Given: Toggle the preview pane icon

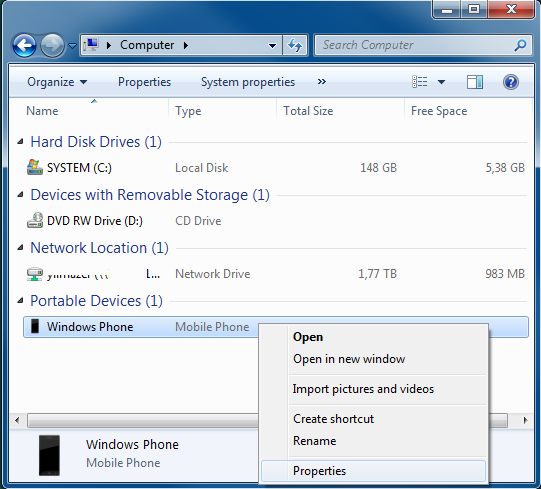Looking at the screenshot, I should click(475, 82).
